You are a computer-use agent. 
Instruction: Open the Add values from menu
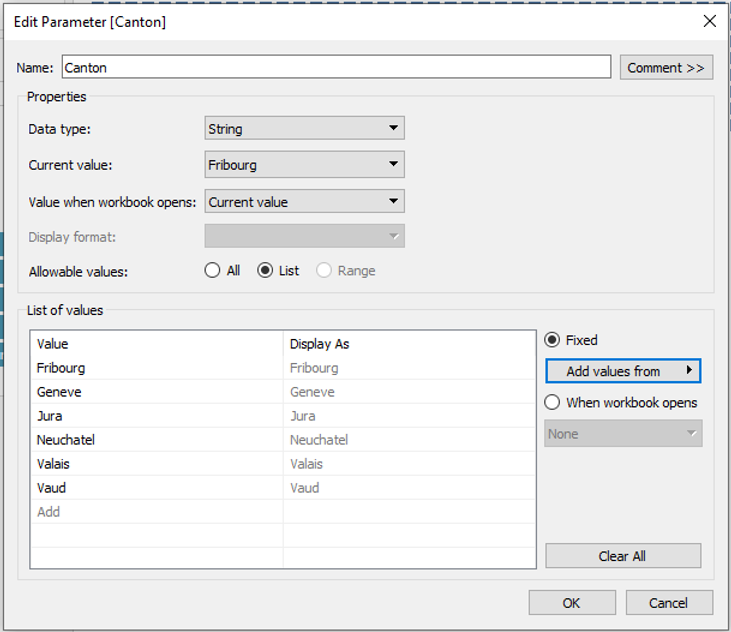tap(623, 371)
